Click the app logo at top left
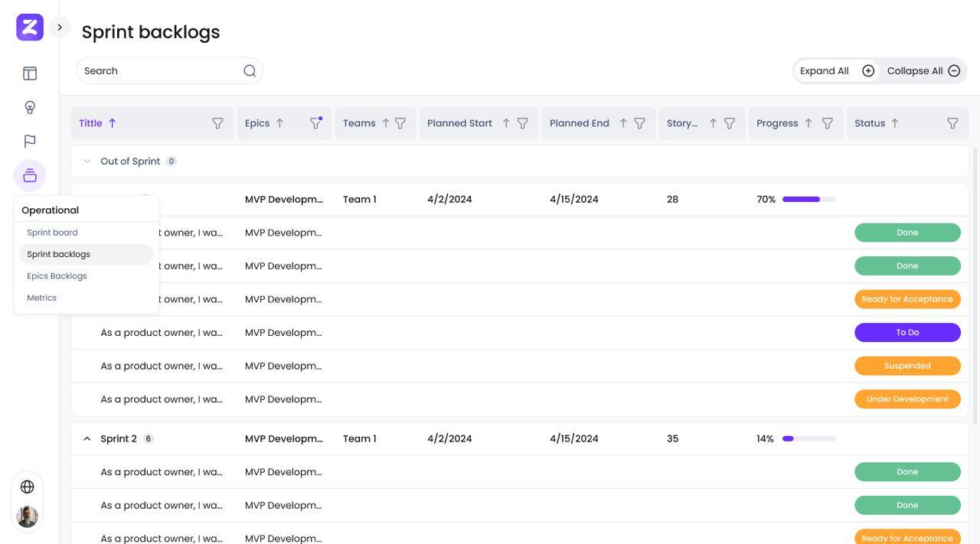Image resolution: width=980 pixels, height=544 pixels. pyautogui.click(x=30, y=28)
